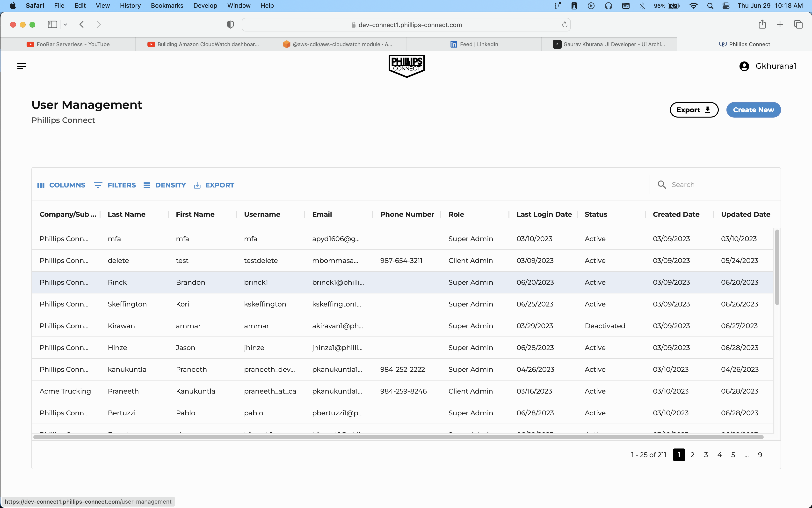Click the search magnifier icon in grid
This screenshot has height=508, width=812.
click(662, 184)
